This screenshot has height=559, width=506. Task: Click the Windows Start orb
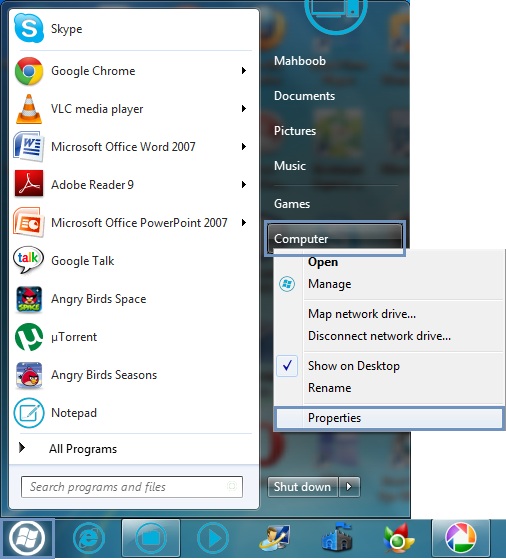coord(27,538)
